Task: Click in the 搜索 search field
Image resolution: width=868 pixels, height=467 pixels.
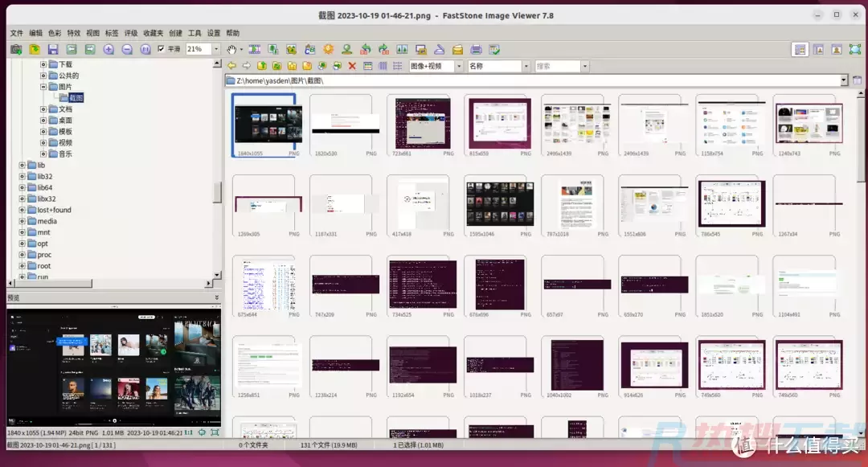Action: coord(556,66)
